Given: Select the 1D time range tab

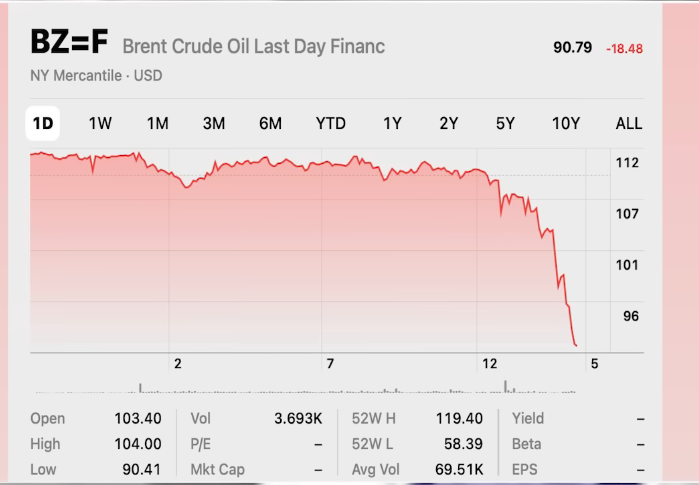Looking at the screenshot, I should click(43, 124).
